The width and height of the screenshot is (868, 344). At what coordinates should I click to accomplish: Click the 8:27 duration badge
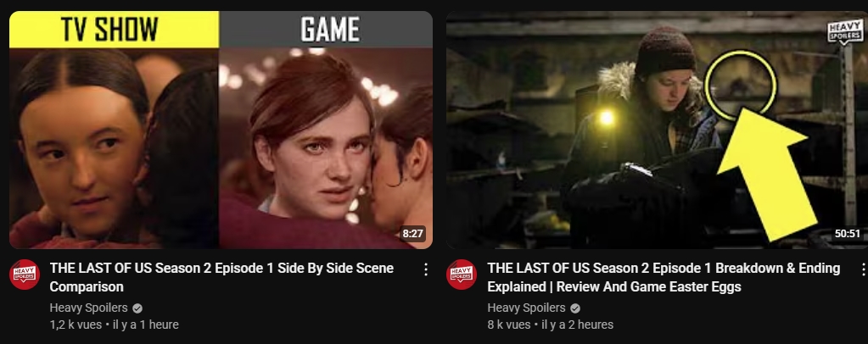pyautogui.click(x=412, y=233)
